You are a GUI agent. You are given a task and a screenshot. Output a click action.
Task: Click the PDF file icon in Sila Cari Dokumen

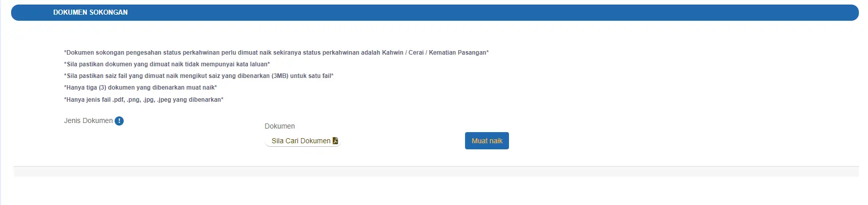pos(335,141)
